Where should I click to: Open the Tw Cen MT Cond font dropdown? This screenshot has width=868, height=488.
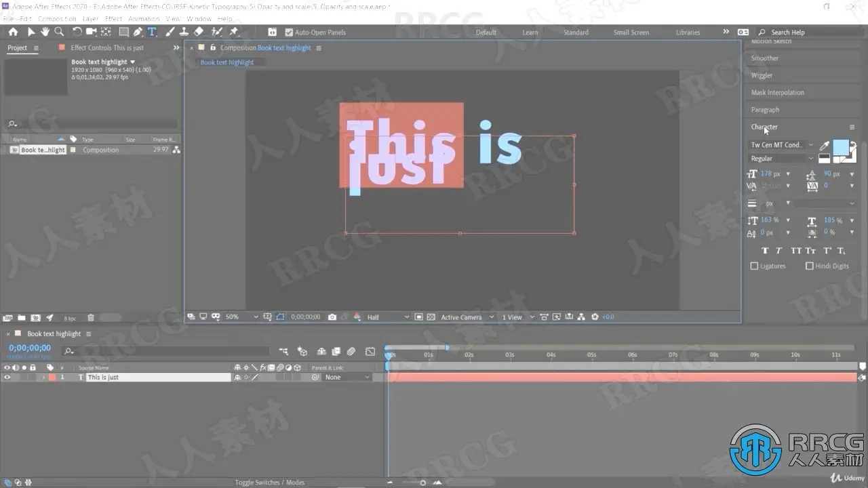pyautogui.click(x=782, y=145)
